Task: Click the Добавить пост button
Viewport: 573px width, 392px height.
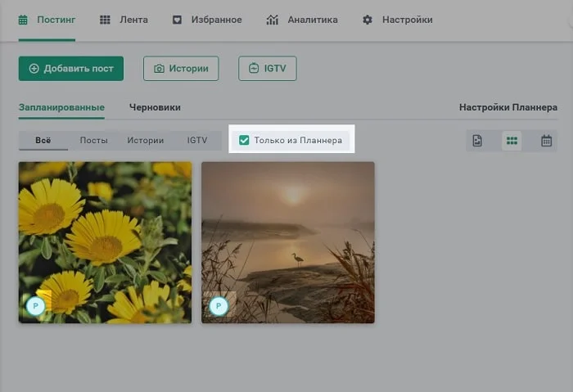Action: point(71,69)
